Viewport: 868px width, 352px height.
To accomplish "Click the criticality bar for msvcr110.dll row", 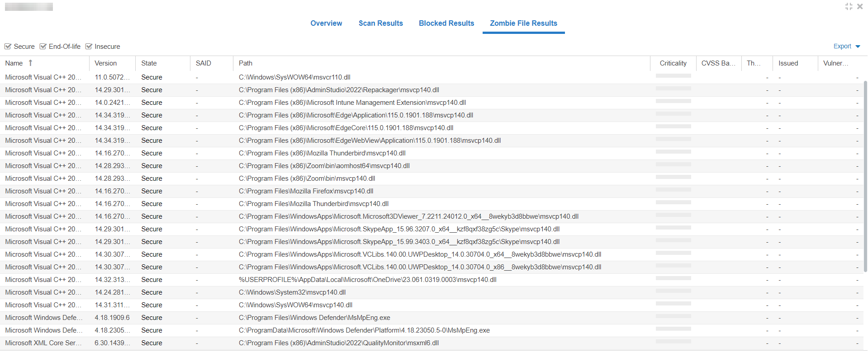I will (x=673, y=76).
